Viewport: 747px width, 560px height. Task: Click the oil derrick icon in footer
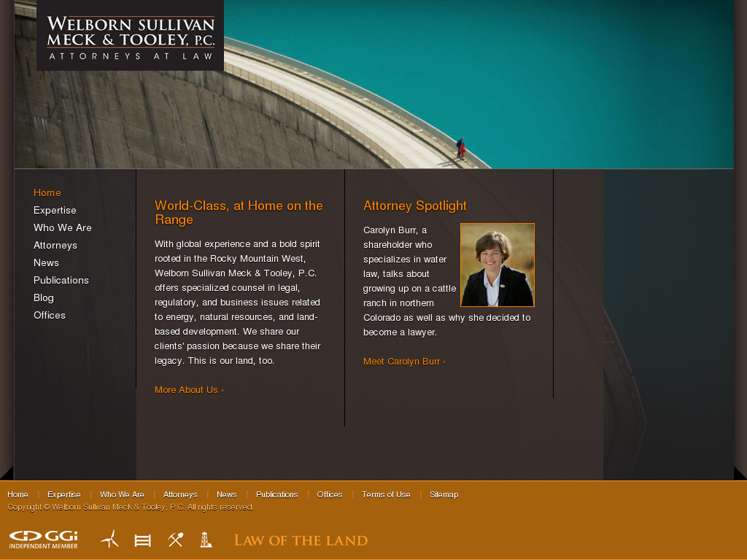(x=206, y=540)
